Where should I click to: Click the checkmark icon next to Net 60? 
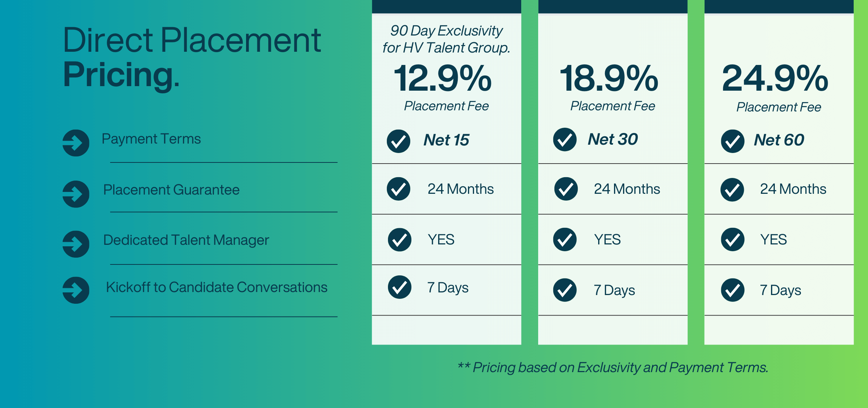[733, 141]
